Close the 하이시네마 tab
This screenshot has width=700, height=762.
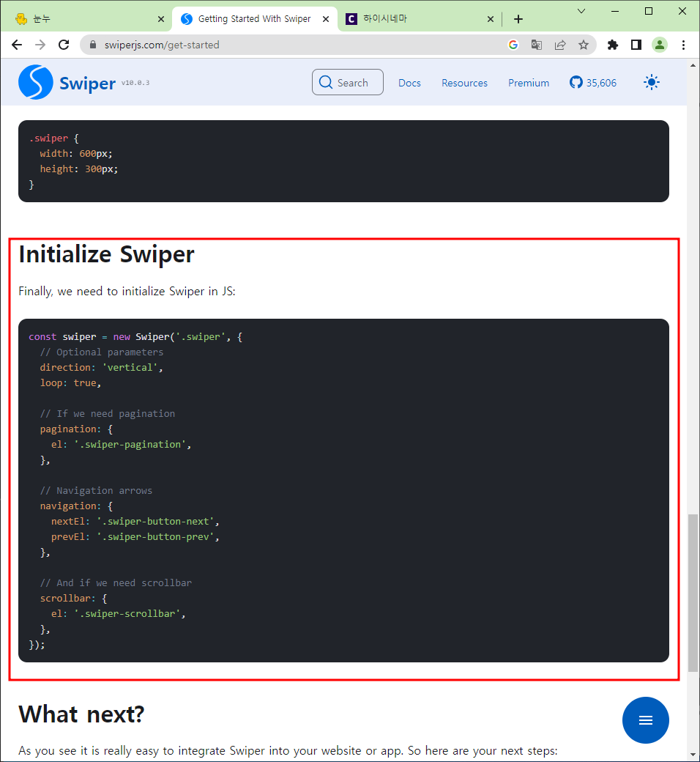(491, 19)
